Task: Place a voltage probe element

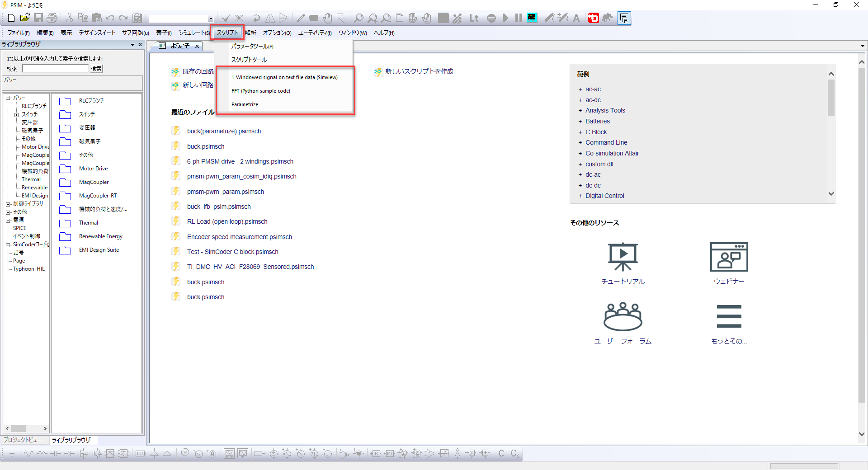Action: tap(185, 454)
